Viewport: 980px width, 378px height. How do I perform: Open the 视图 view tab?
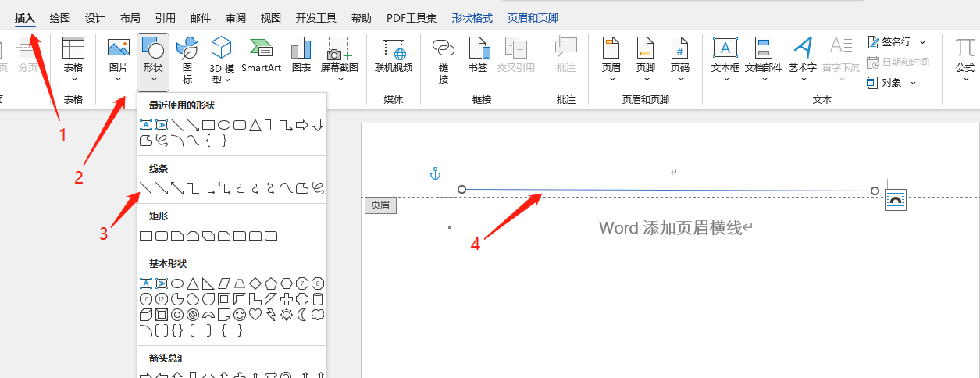coord(271,18)
